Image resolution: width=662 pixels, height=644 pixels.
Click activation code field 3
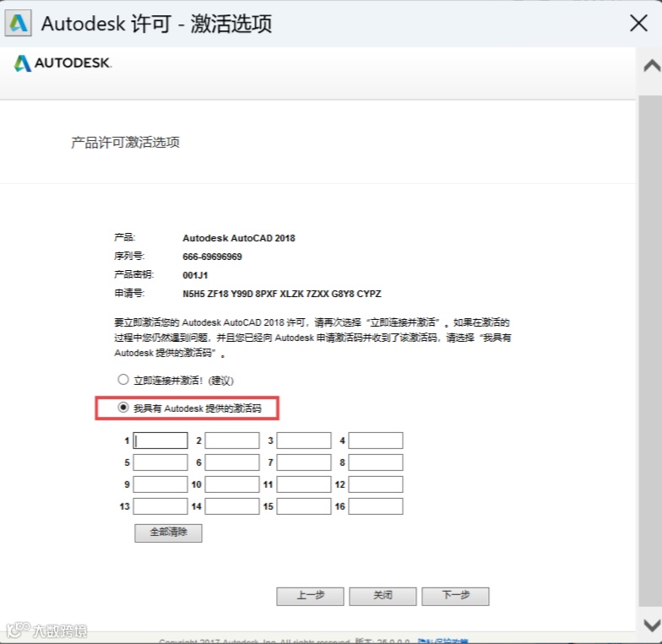pos(304,441)
